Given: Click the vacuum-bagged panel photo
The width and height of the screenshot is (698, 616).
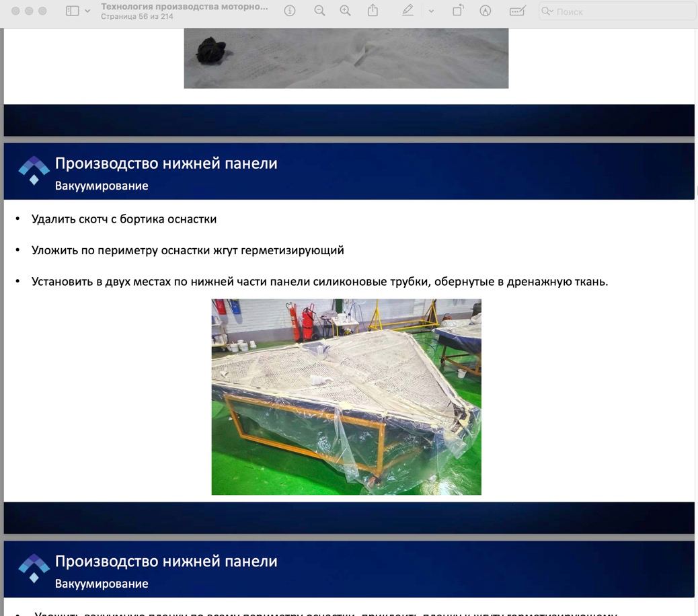Looking at the screenshot, I should (x=346, y=397).
